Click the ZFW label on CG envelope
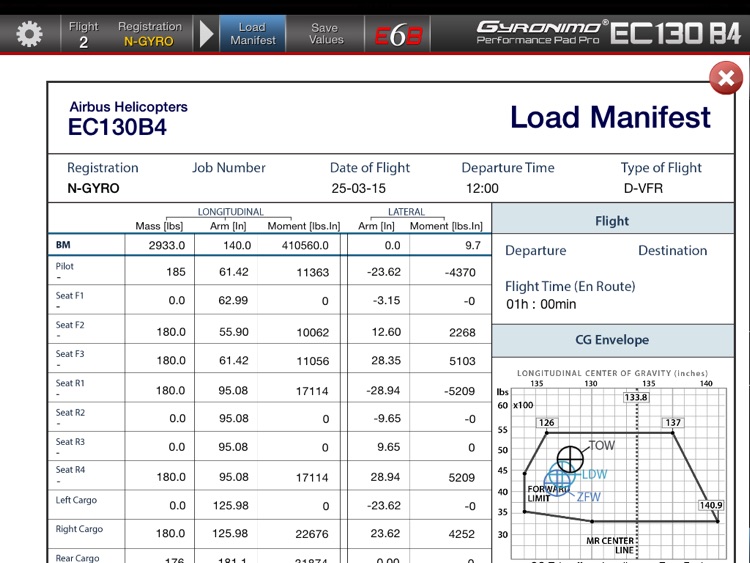The height and width of the screenshot is (563, 750). click(x=588, y=497)
